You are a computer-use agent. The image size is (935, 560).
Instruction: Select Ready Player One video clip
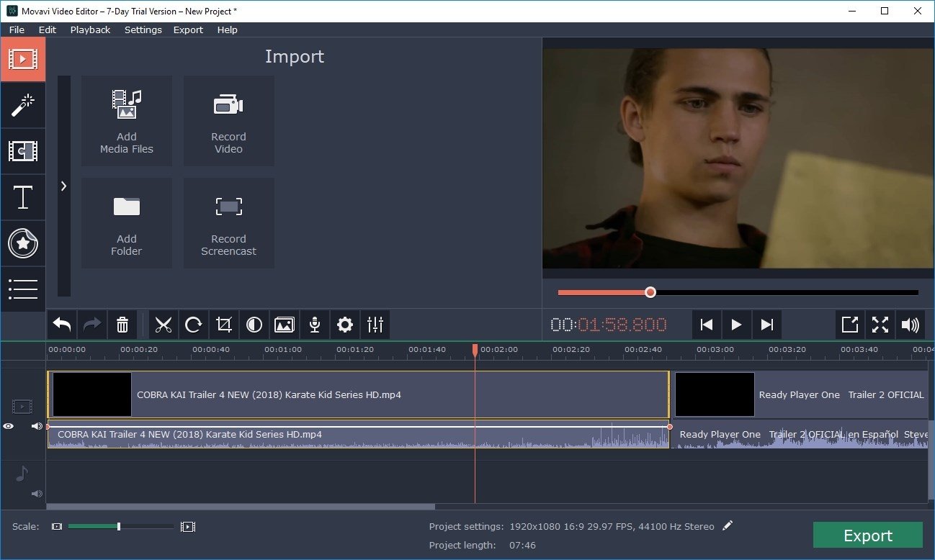(x=800, y=394)
